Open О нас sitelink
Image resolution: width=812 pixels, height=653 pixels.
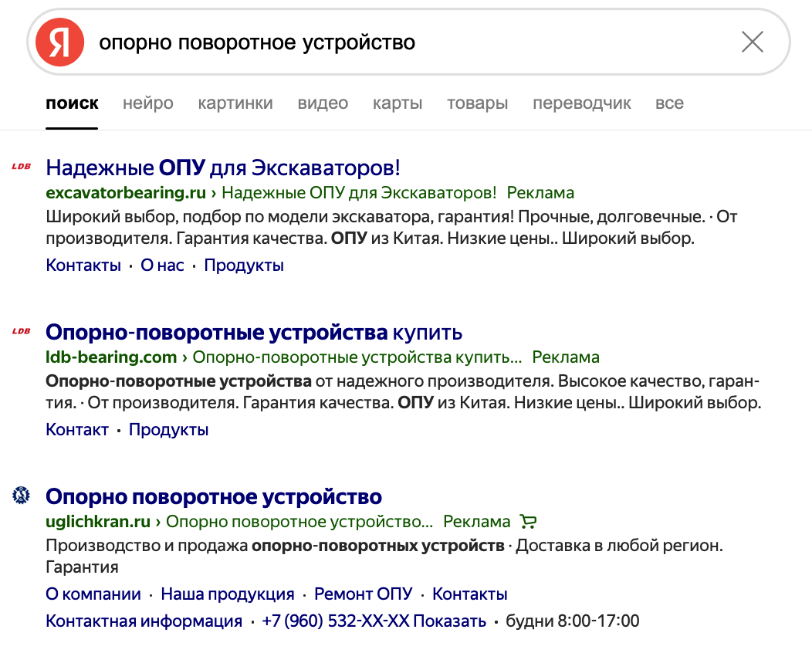(163, 265)
